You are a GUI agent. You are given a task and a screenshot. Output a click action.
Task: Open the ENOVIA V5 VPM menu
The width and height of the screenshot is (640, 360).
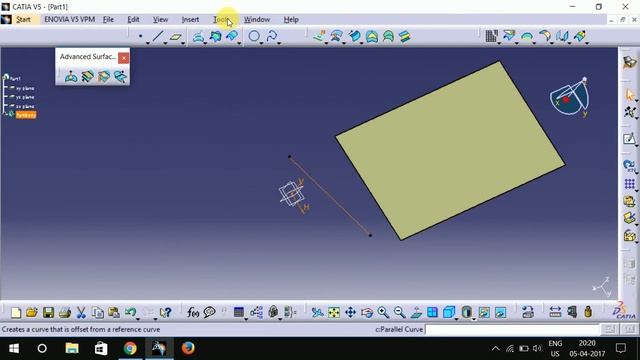coord(69,19)
